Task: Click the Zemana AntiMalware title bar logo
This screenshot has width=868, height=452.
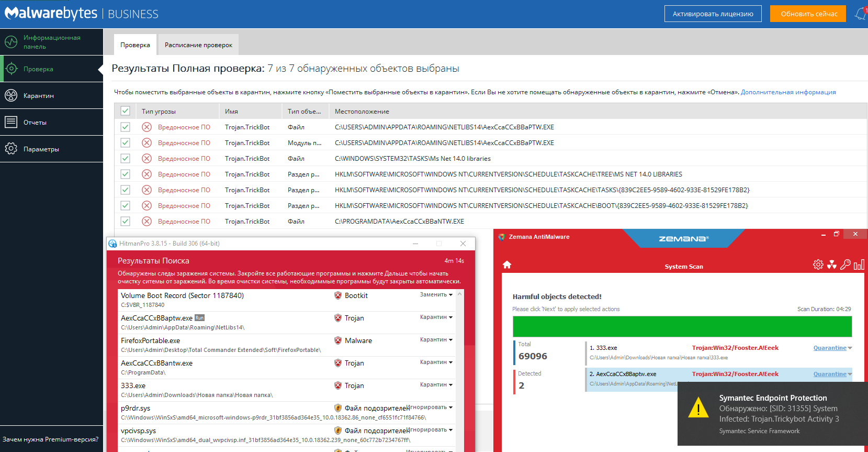Action: pyautogui.click(x=501, y=237)
